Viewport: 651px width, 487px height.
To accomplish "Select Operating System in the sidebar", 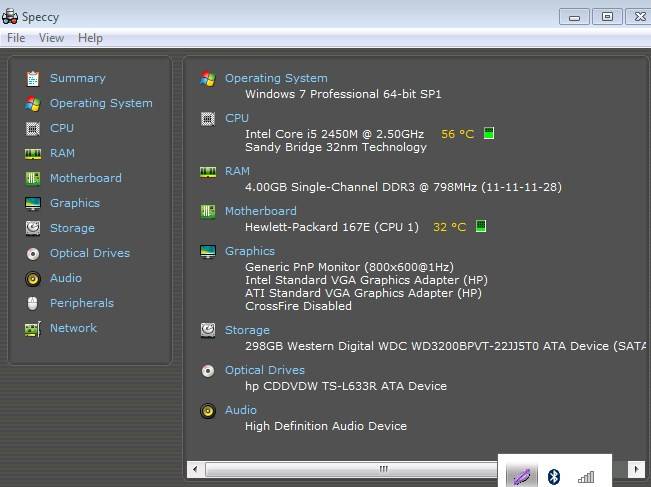I will 101,103.
